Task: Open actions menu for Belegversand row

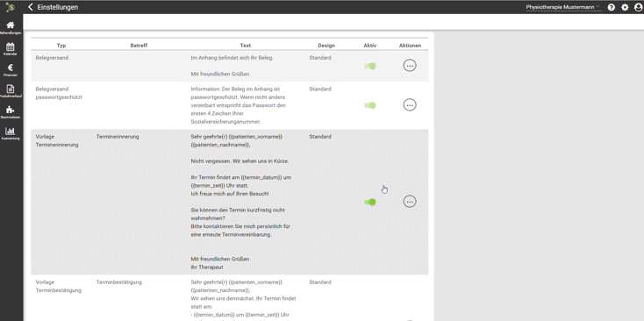Action: [x=410, y=65]
